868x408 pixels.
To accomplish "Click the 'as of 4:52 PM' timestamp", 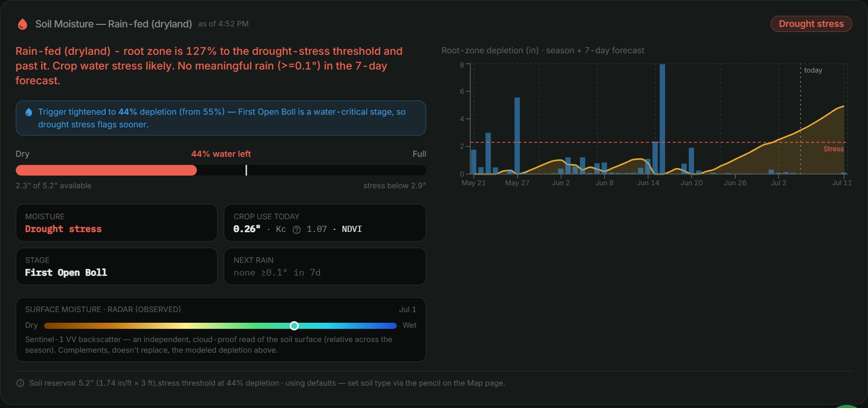I will point(224,24).
